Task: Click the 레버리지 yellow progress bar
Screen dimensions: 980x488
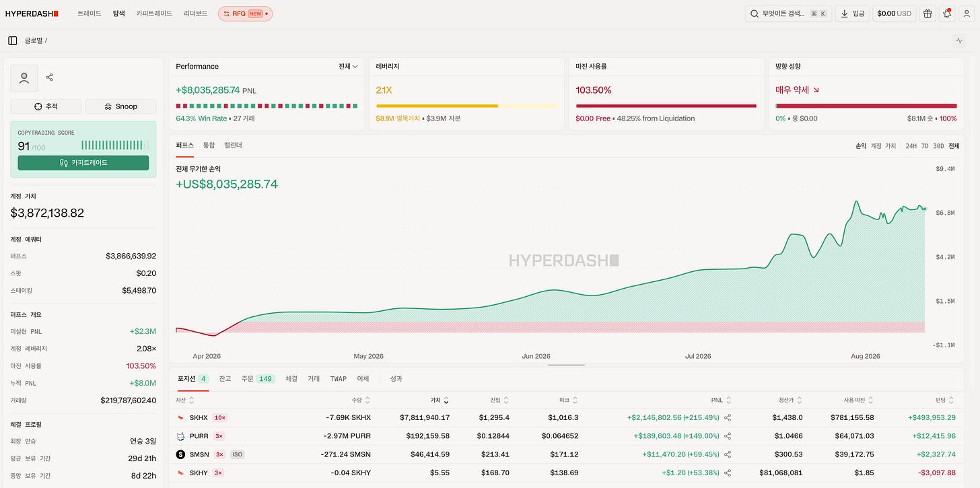Action: 466,106
